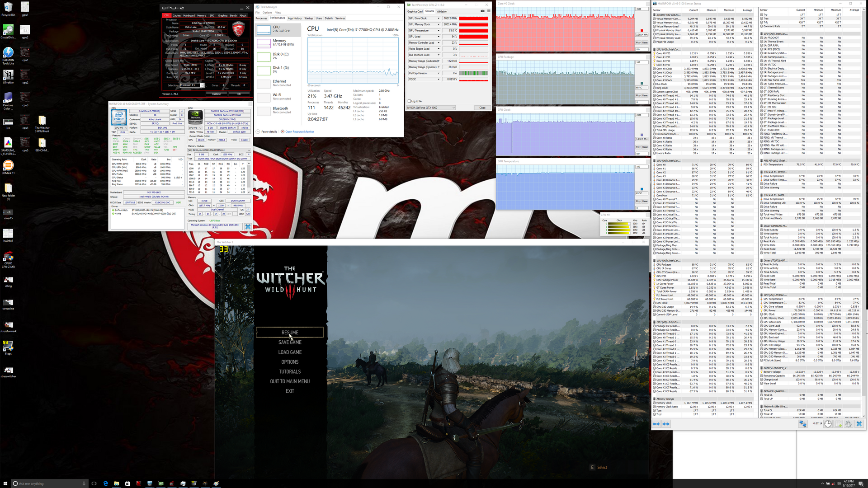Open Mainboard tab in CPU-Z
This screenshot has width=868, height=488.
[189, 15]
